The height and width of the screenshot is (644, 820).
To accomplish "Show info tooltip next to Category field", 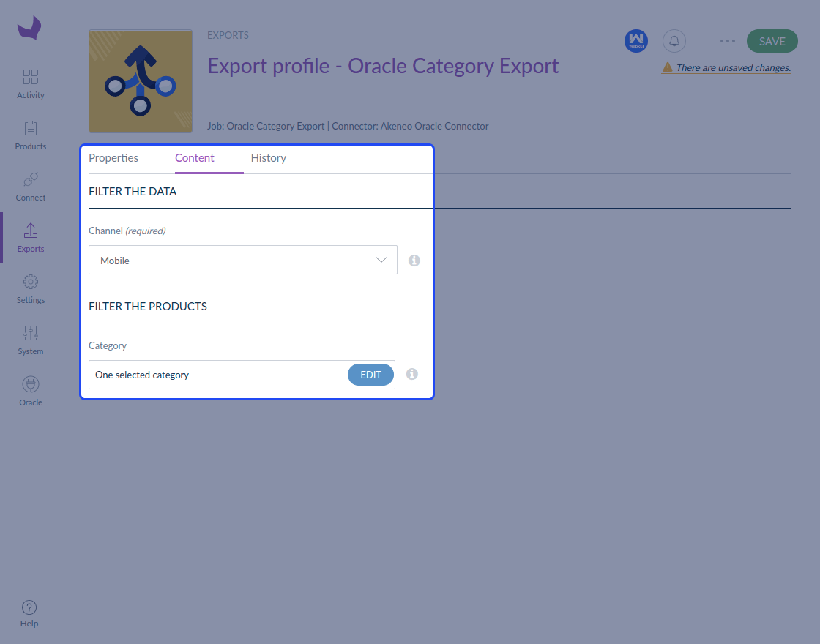I will point(412,374).
